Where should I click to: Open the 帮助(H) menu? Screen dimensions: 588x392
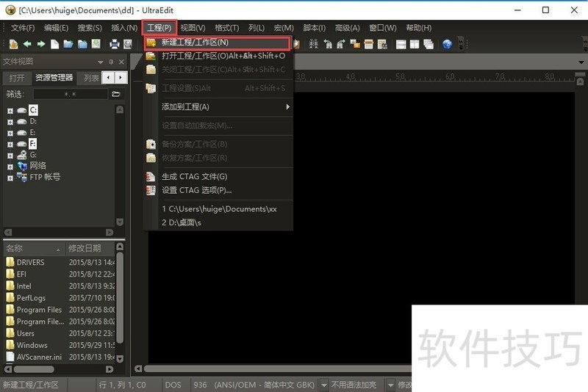click(418, 28)
